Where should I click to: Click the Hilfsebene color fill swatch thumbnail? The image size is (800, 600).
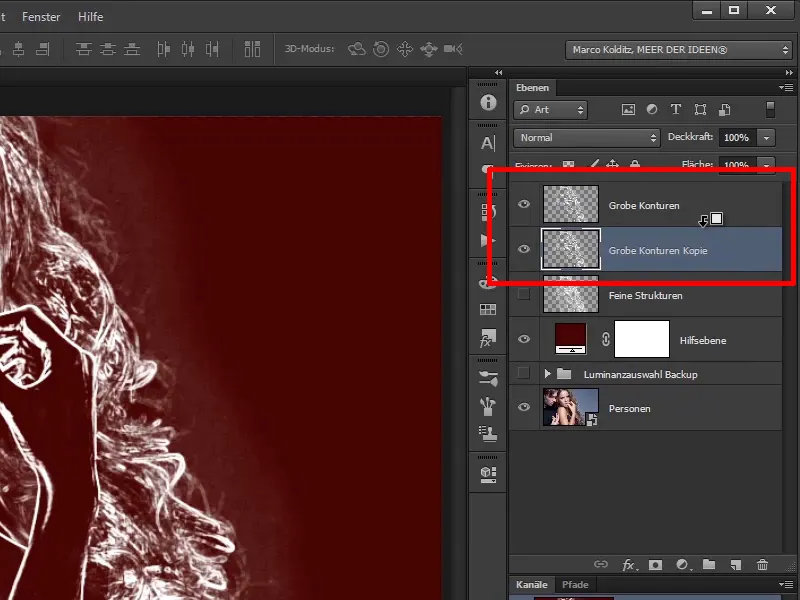(x=570, y=339)
